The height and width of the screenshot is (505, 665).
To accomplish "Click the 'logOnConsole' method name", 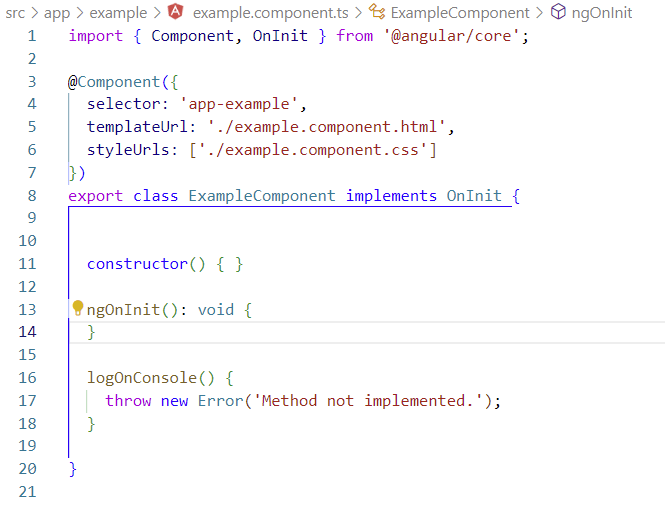I will (x=142, y=378).
